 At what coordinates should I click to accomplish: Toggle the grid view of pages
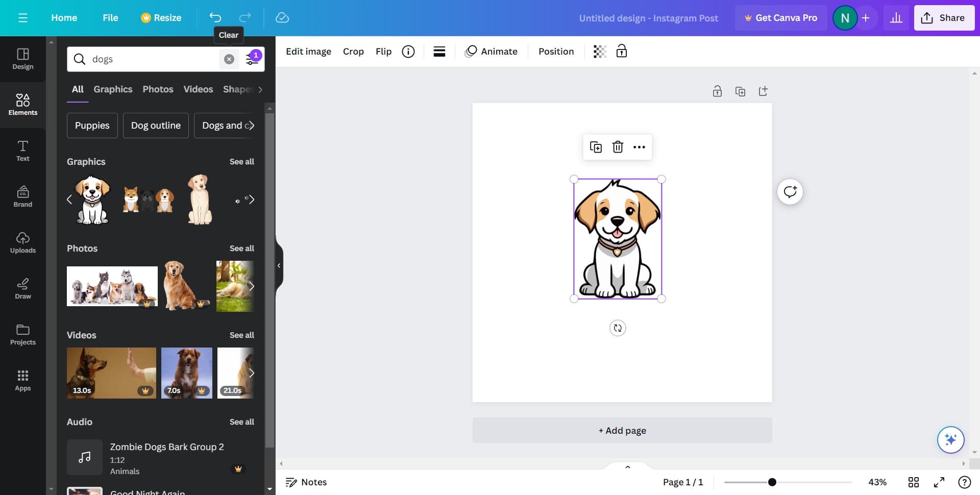click(914, 482)
